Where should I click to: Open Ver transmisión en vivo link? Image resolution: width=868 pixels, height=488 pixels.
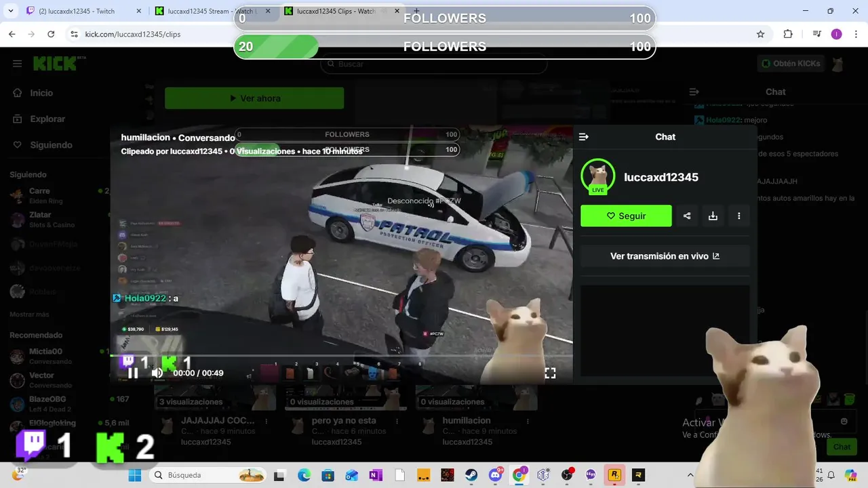tap(665, 256)
